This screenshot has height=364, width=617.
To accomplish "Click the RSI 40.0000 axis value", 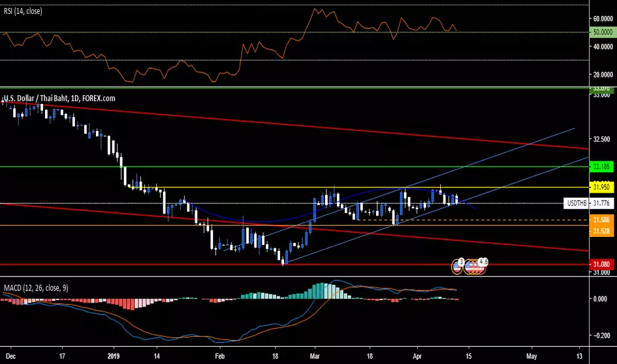I will tap(603, 47).
